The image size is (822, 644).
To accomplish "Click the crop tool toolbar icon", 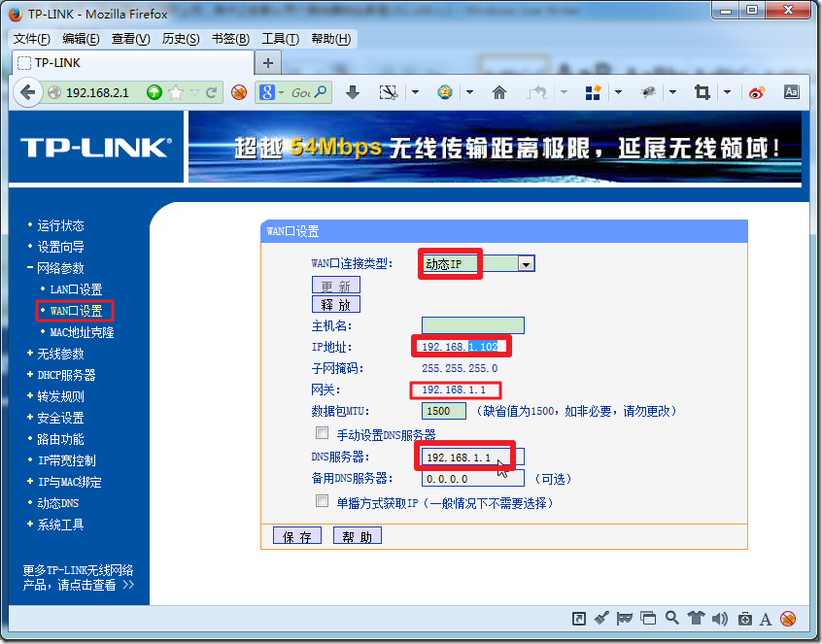I will [x=702, y=92].
